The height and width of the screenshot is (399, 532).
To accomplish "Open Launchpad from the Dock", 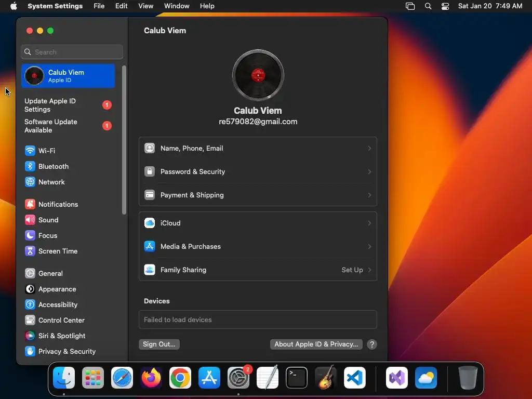I will click(93, 378).
